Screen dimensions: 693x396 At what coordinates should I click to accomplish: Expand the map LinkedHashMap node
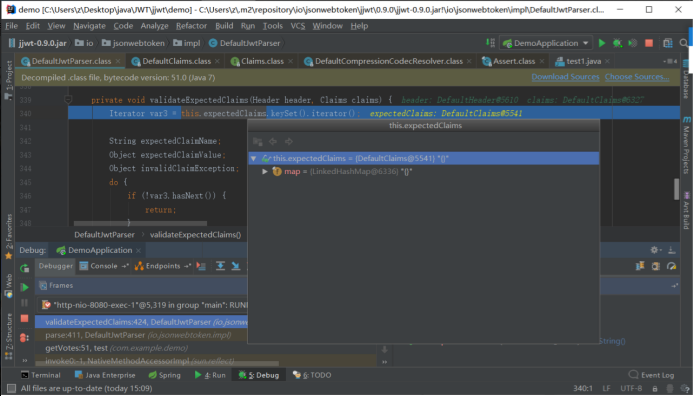pos(265,171)
